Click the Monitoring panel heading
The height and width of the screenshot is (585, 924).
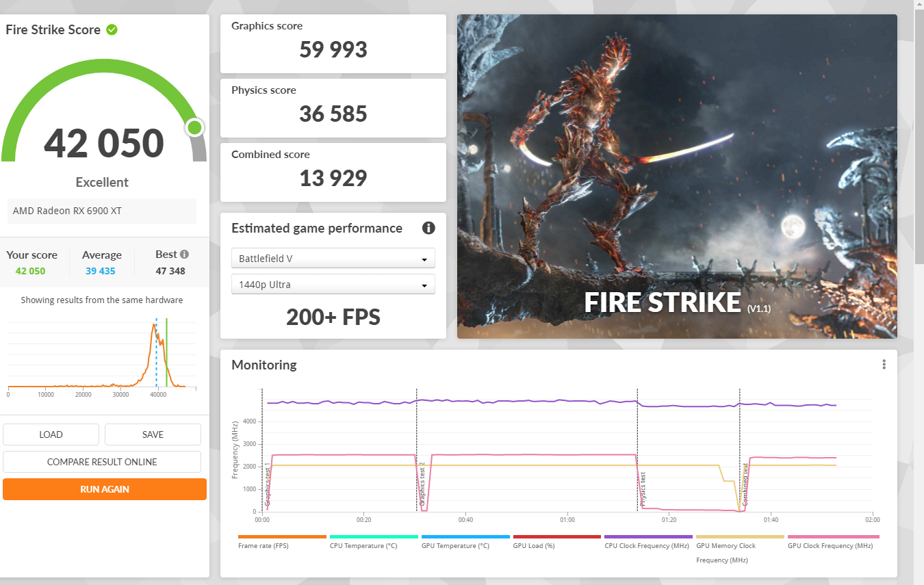pos(264,365)
